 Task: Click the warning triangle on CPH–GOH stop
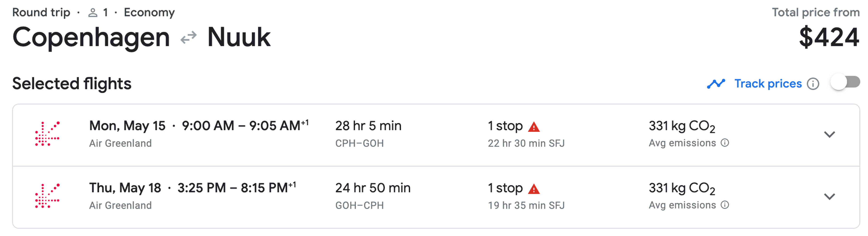coord(534,127)
